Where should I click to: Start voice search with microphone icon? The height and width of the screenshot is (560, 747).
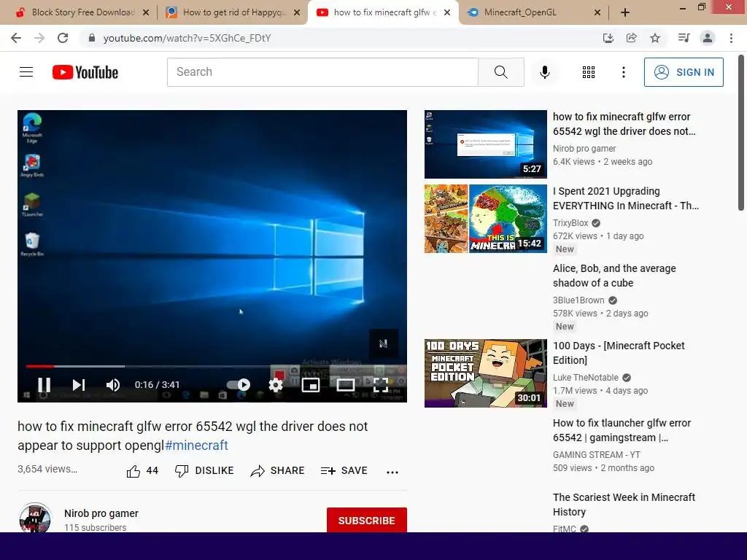[544, 72]
